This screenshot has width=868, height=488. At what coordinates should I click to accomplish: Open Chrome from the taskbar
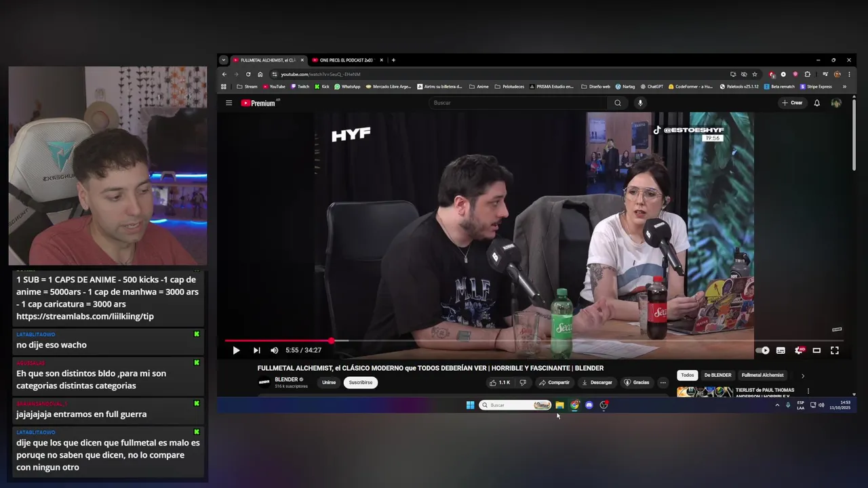[x=574, y=405]
